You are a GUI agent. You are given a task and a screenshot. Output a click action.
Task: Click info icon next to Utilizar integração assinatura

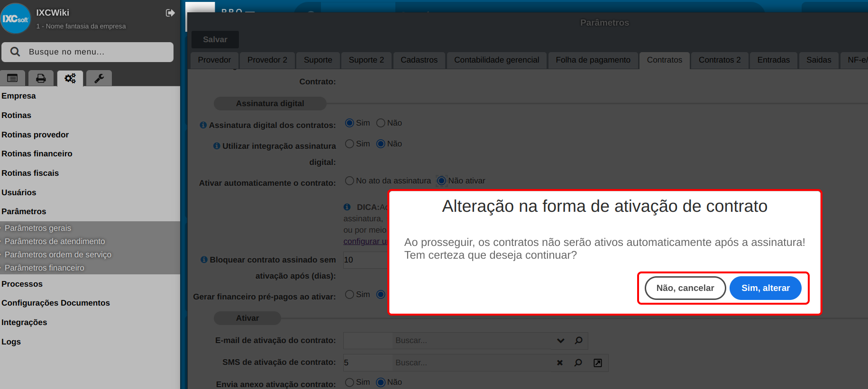pyautogui.click(x=217, y=146)
